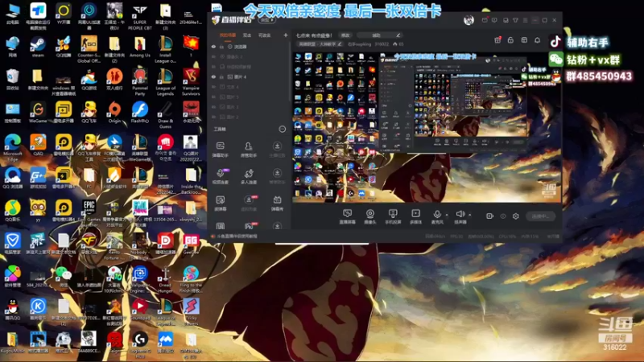Viewport: 644px width, 362px height.
Task: Launch the Origin desktop shortcut
Action: coord(114,113)
